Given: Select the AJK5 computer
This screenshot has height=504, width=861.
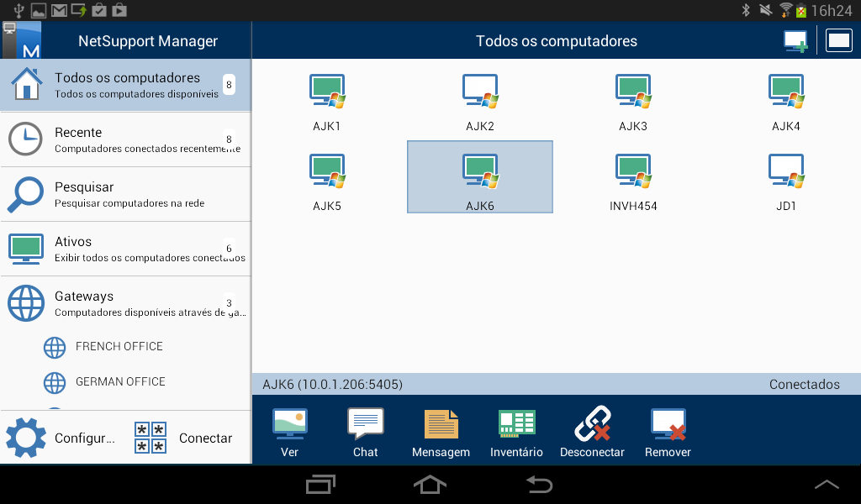Looking at the screenshot, I should click(327, 182).
